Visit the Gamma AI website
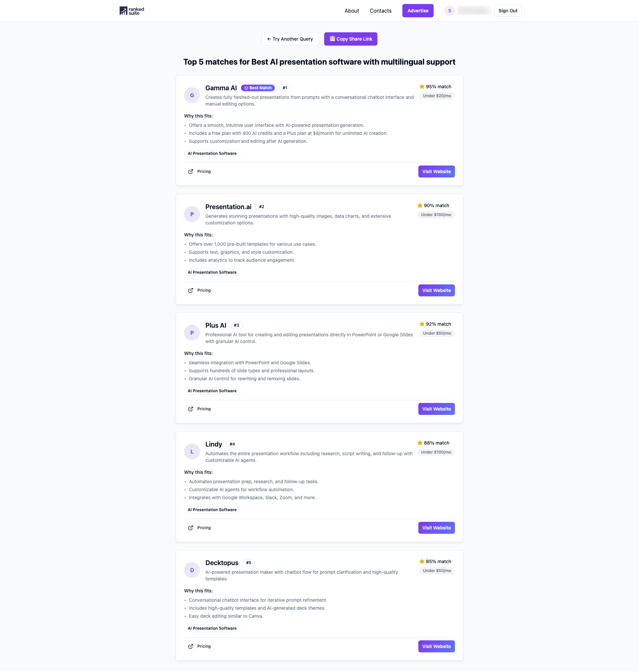This screenshot has width=639, height=672. click(x=436, y=171)
